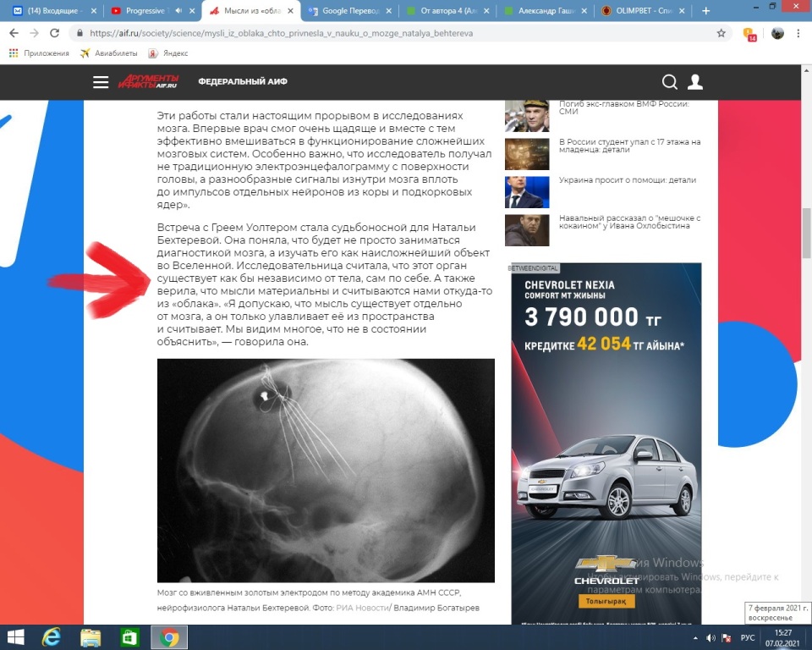The image size is (812, 650).
Task: Open the Chrome profile avatar
Action: point(777,33)
